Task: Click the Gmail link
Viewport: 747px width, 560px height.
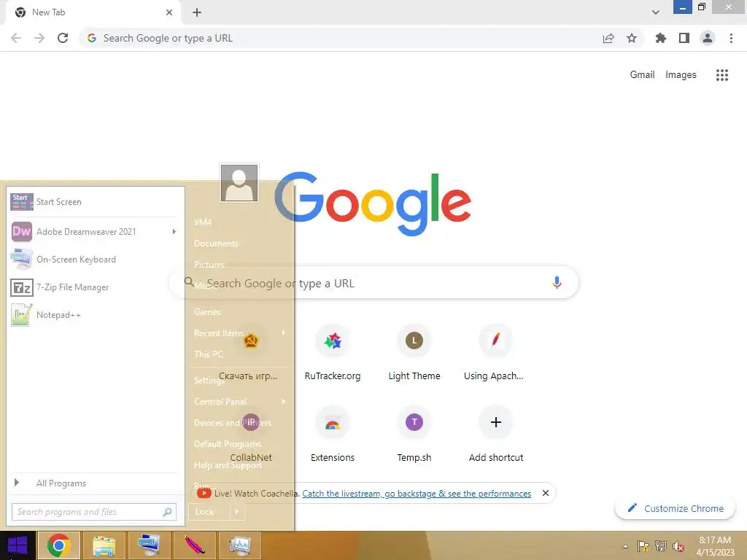Action: [x=642, y=75]
